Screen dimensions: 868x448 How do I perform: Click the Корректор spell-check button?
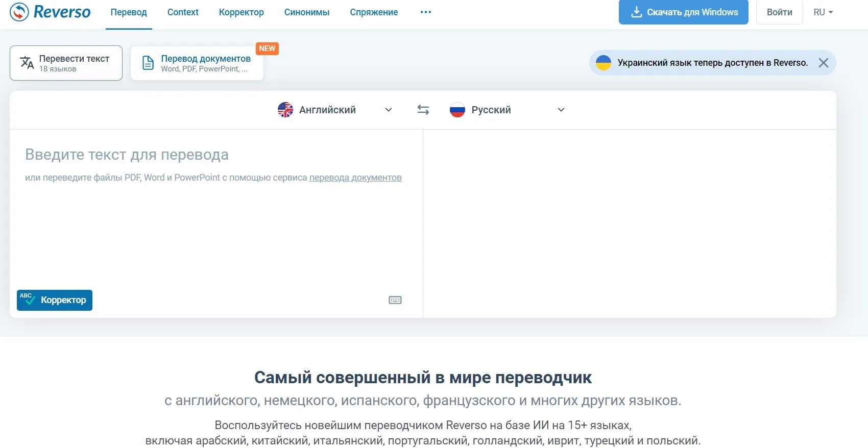pyautogui.click(x=55, y=300)
